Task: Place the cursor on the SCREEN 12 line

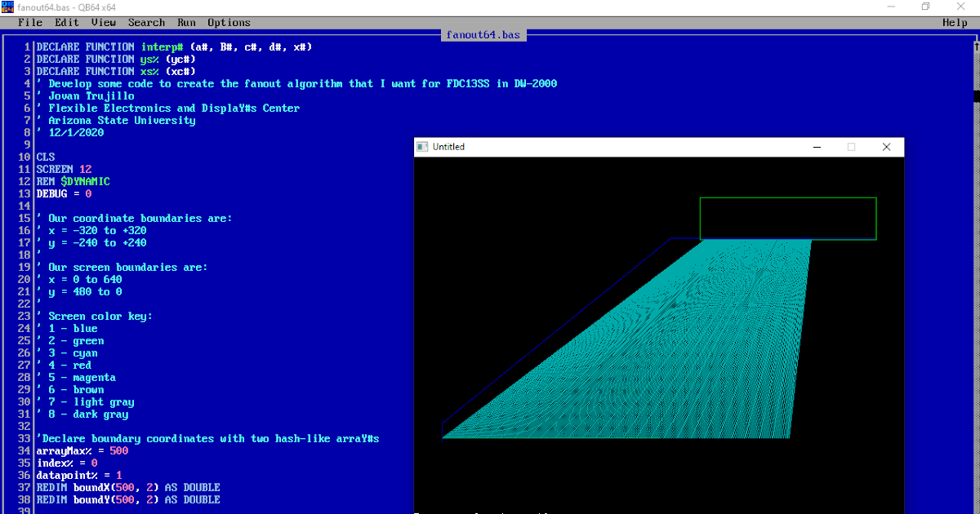Action: (65, 169)
